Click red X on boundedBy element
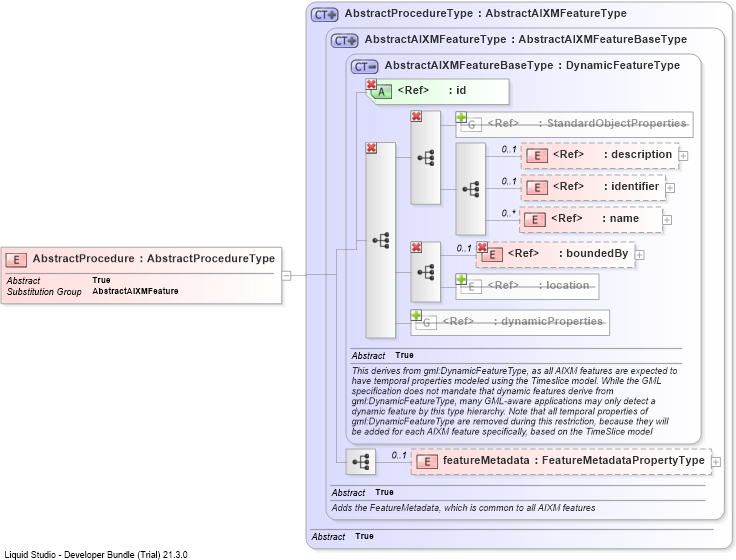This screenshot has width=736, height=560. point(482,247)
